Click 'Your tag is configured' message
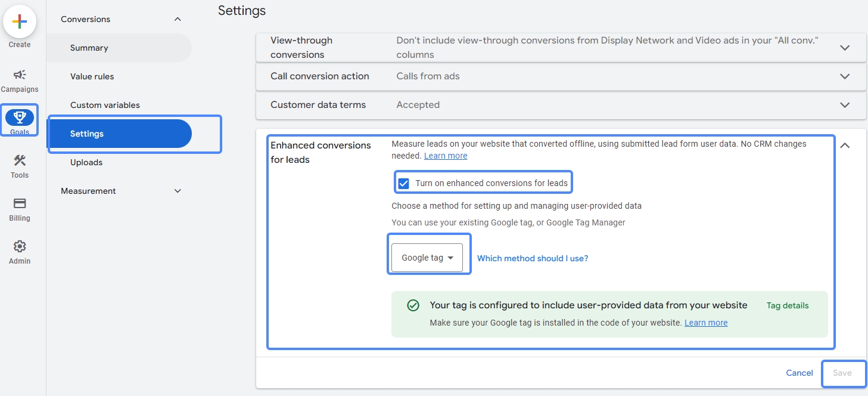This screenshot has width=868, height=396. (x=589, y=305)
